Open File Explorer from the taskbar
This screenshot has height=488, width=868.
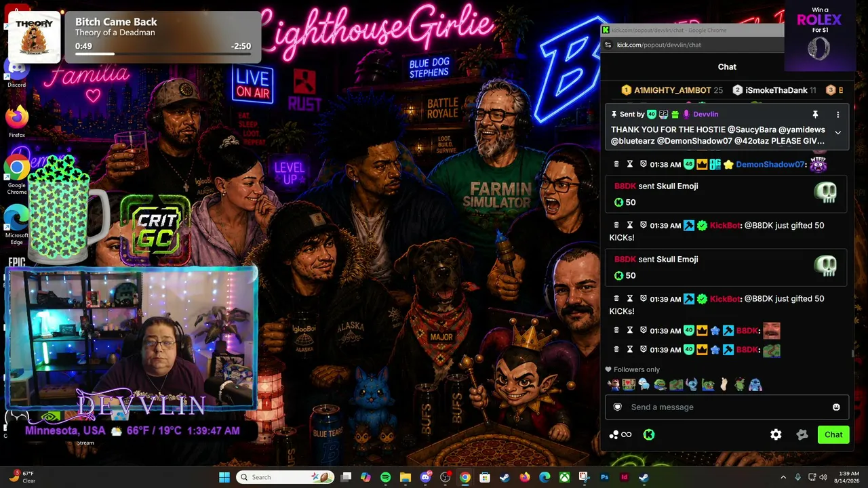point(406,477)
